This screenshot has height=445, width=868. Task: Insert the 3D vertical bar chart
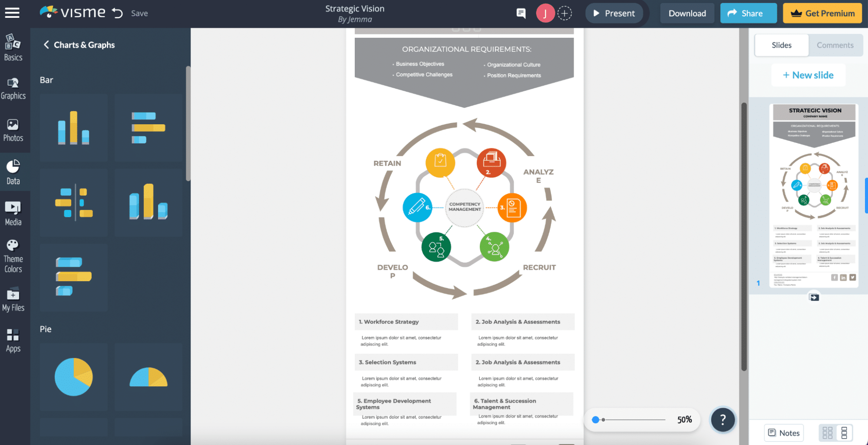(x=149, y=203)
